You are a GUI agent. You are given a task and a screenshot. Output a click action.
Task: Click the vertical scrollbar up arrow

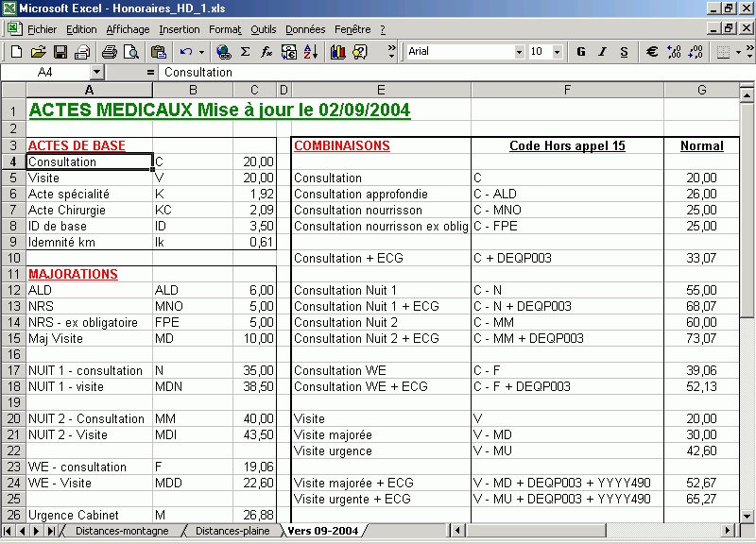point(747,94)
